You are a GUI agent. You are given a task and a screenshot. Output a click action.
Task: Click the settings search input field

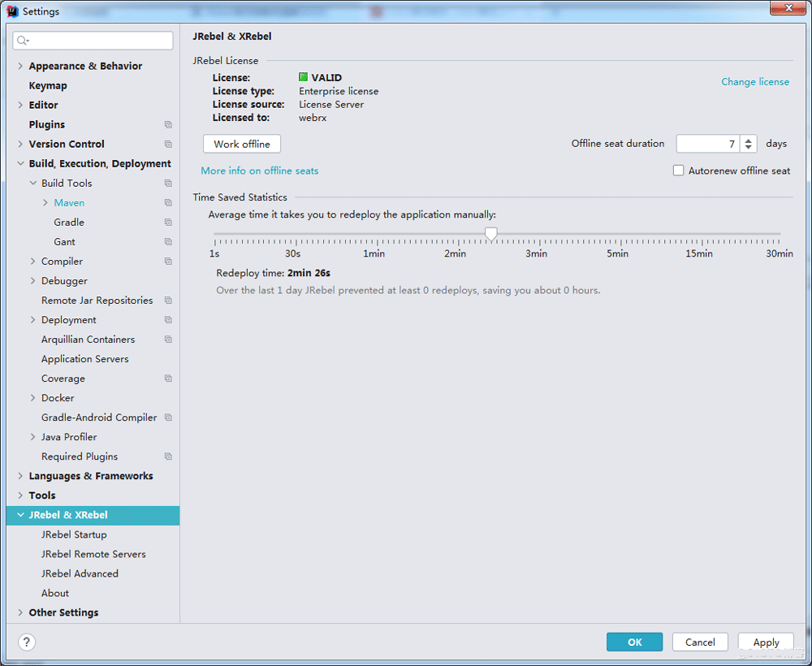(x=99, y=41)
